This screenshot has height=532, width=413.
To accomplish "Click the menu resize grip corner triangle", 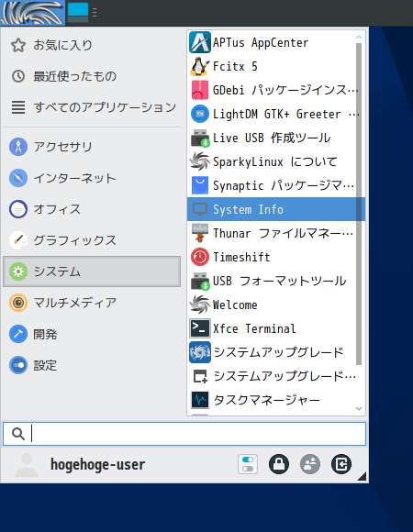I will tap(362, 476).
